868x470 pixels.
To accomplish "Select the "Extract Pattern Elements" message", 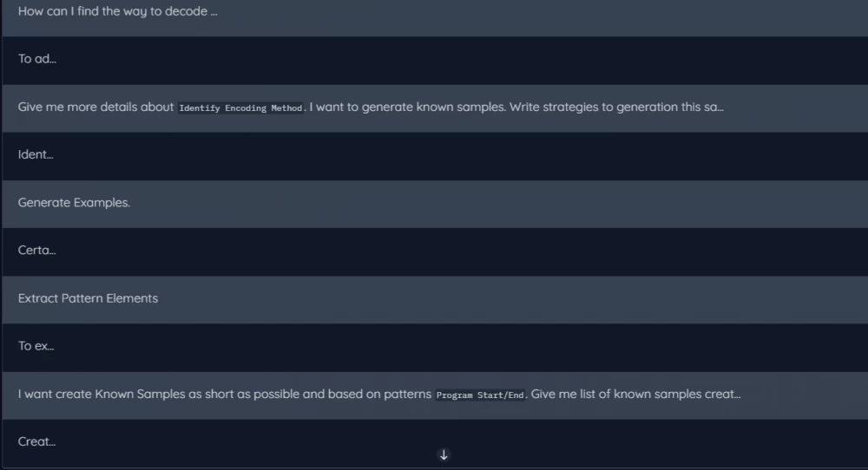I will [88, 298].
